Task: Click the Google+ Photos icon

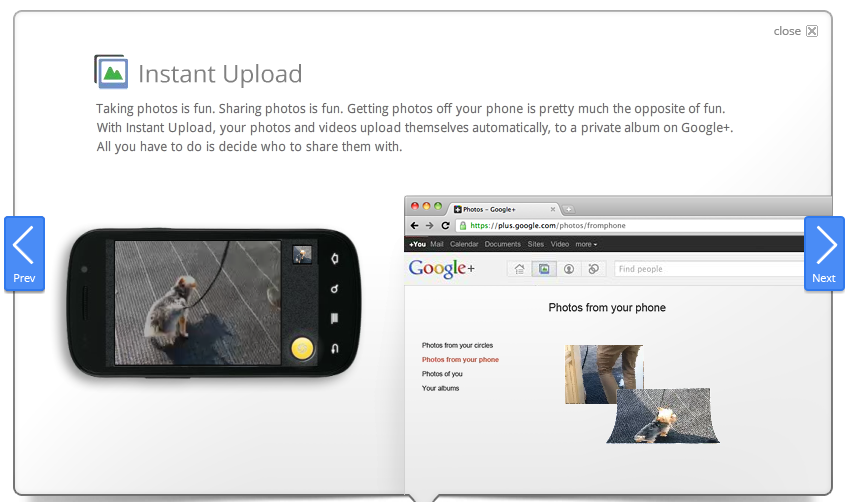Action: point(544,269)
